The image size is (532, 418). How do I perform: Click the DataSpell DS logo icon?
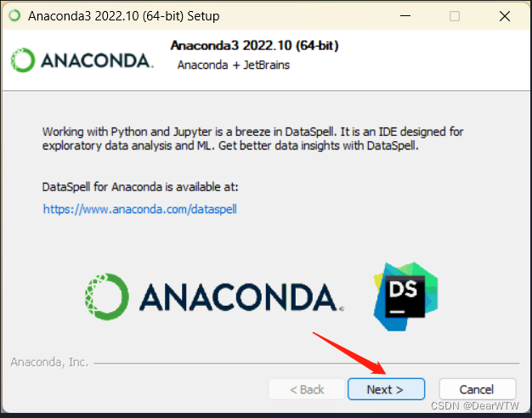[405, 297]
